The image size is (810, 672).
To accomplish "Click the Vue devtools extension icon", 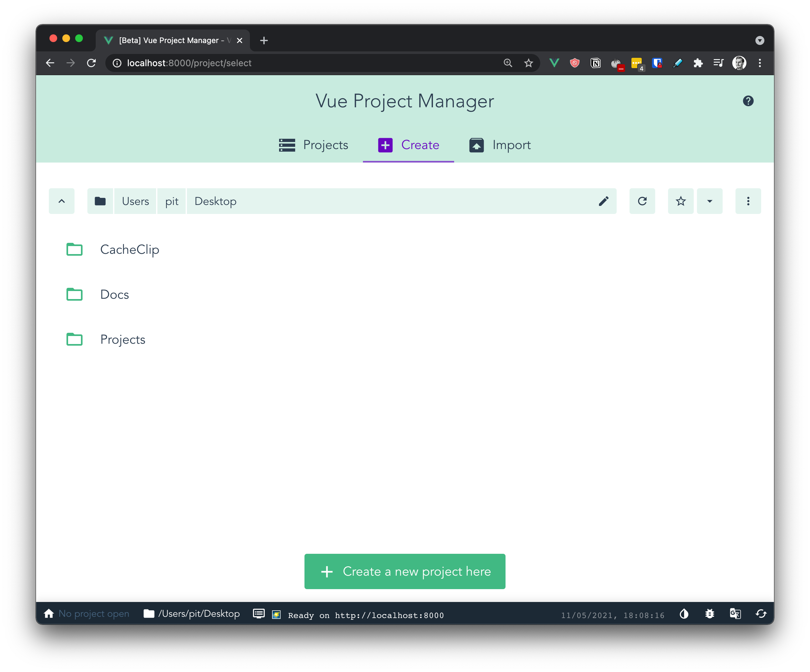I will pyautogui.click(x=554, y=63).
